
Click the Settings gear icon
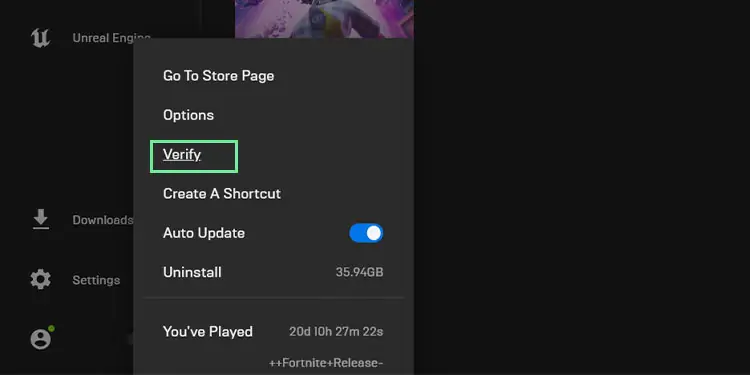click(x=41, y=279)
